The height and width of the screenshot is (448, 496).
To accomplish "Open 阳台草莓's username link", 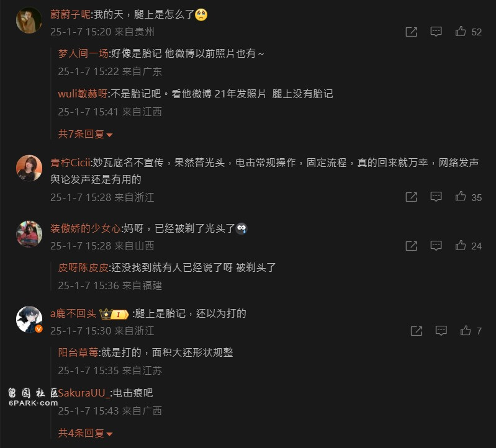I will coord(78,352).
